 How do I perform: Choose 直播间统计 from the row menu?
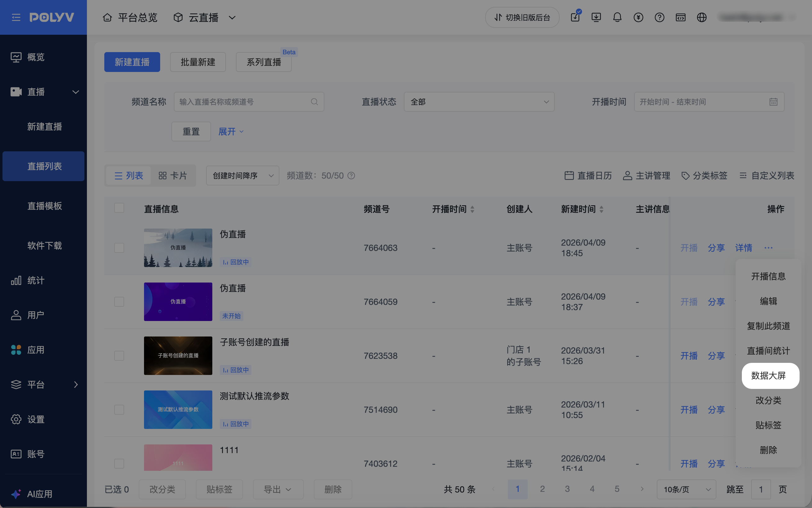point(768,351)
